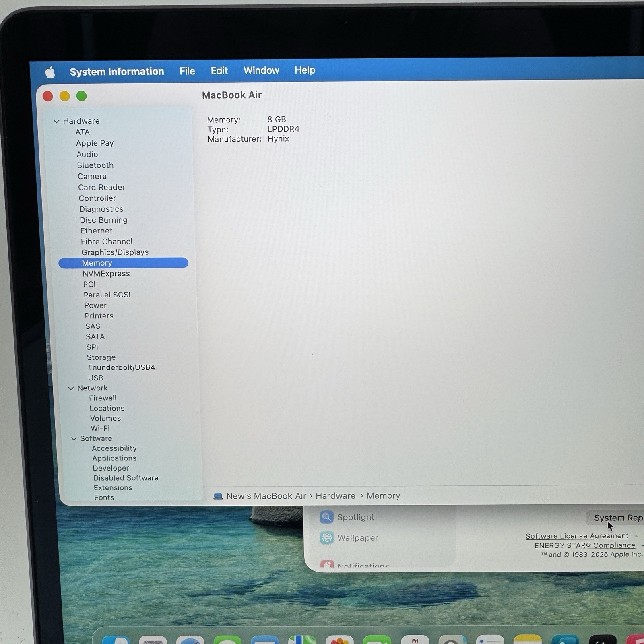Select SATA in the sidebar
This screenshot has width=644, height=644.
[x=95, y=336]
